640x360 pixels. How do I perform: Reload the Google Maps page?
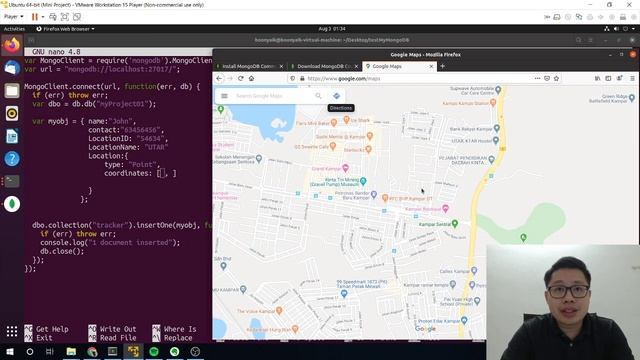240,78
